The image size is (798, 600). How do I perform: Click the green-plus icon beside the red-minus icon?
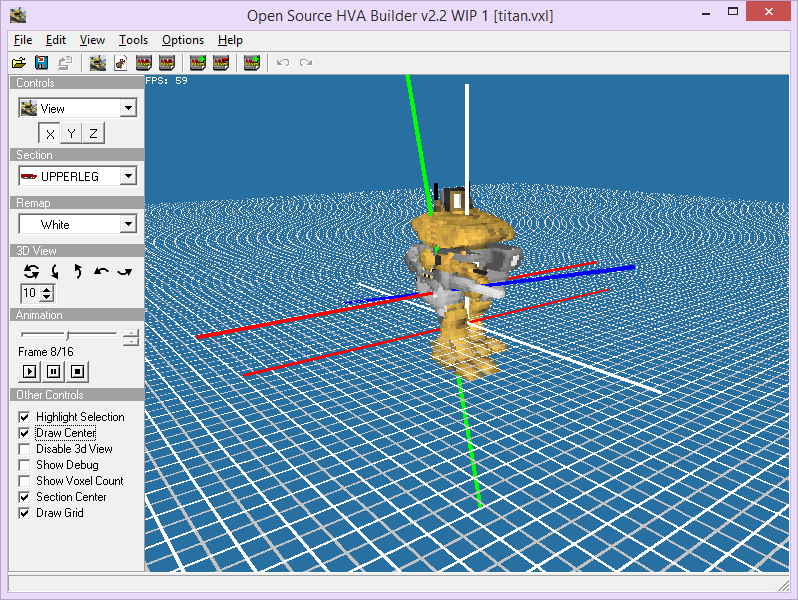[x=197, y=63]
